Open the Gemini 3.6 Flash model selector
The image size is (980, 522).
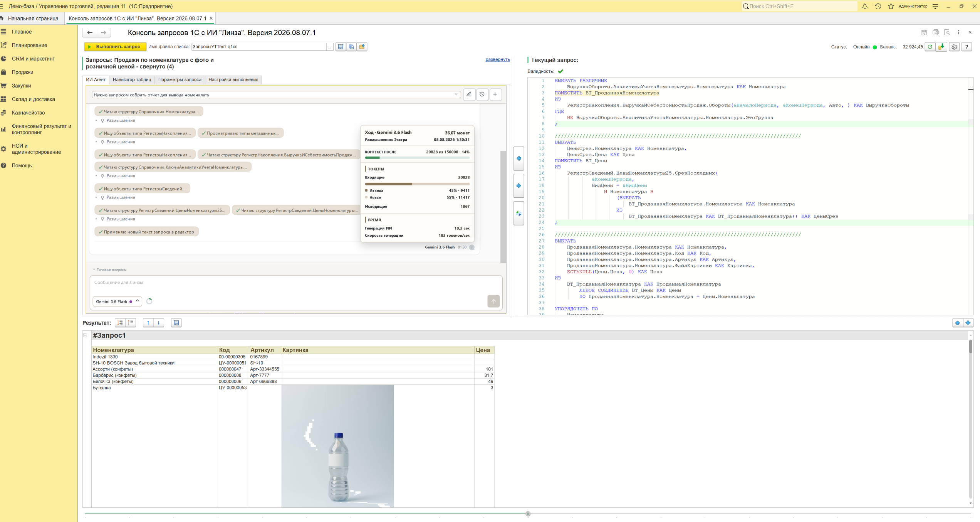pyautogui.click(x=117, y=301)
